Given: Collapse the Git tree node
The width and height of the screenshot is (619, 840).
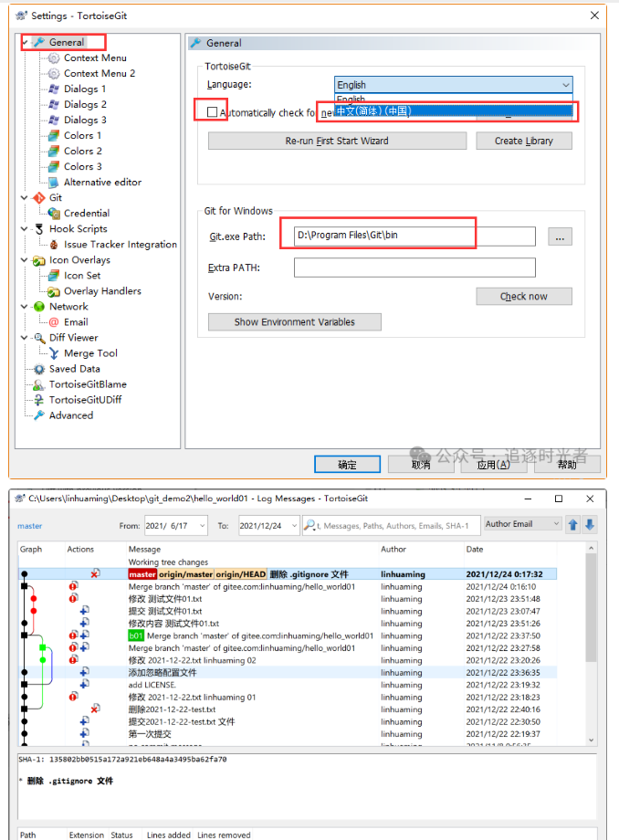Looking at the screenshot, I should pyautogui.click(x=24, y=198).
